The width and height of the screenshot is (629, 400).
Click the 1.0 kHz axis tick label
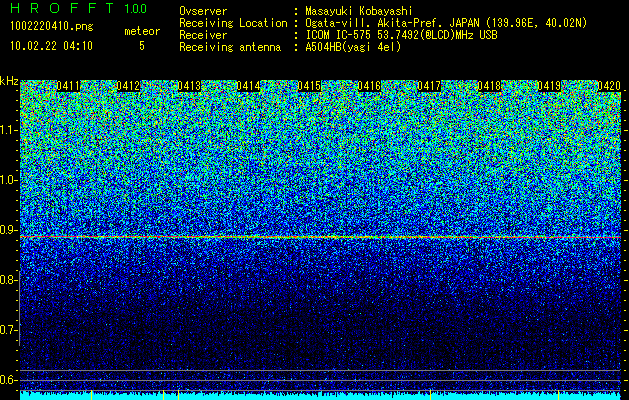tap(9, 180)
